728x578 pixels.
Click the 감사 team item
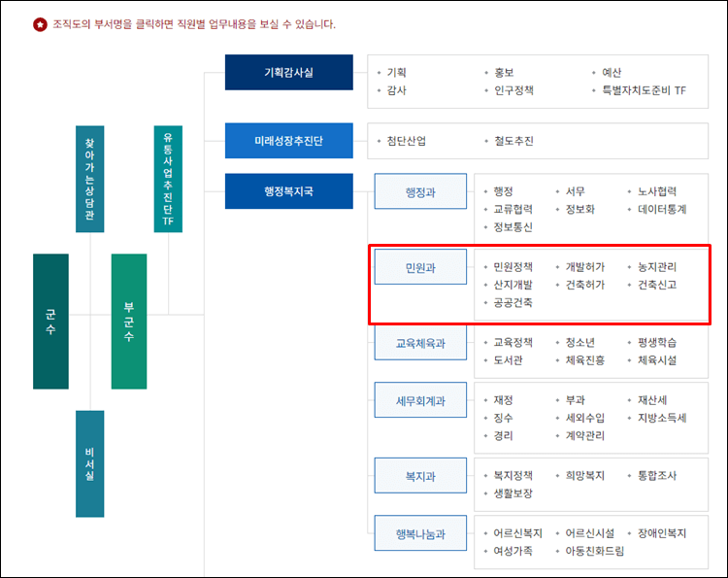pyautogui.click(x=396, y=90)
